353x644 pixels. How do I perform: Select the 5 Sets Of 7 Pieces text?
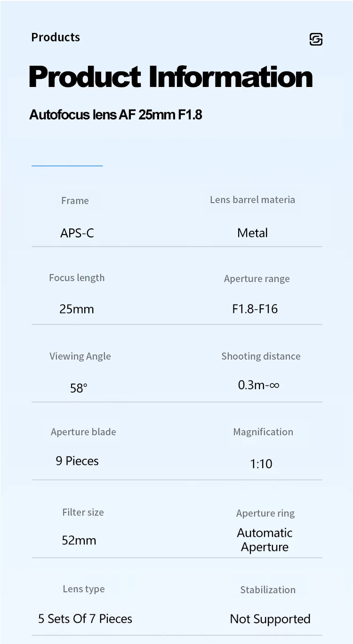pyautogui.click(x=85, y=619)
